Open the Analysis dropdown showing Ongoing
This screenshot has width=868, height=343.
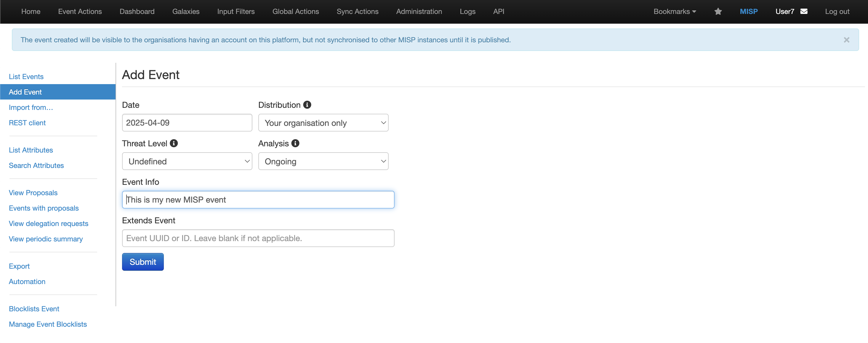tap(323, 161)
